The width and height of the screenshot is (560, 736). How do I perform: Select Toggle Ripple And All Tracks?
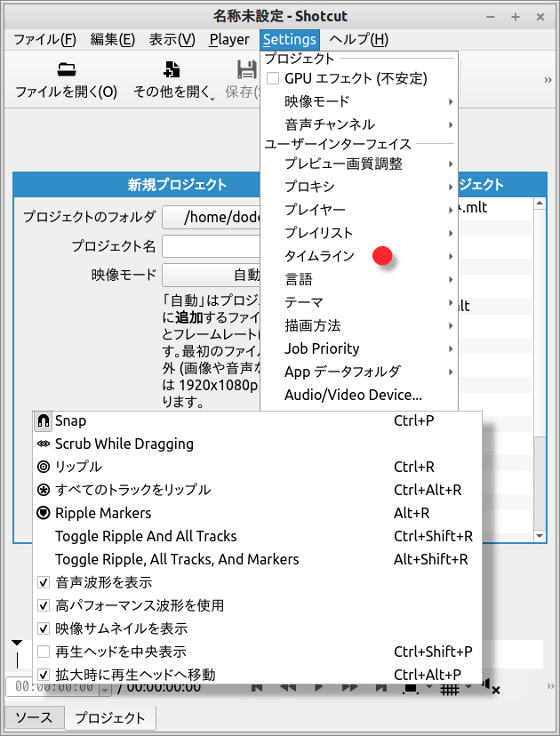click(x=257, y=536)
